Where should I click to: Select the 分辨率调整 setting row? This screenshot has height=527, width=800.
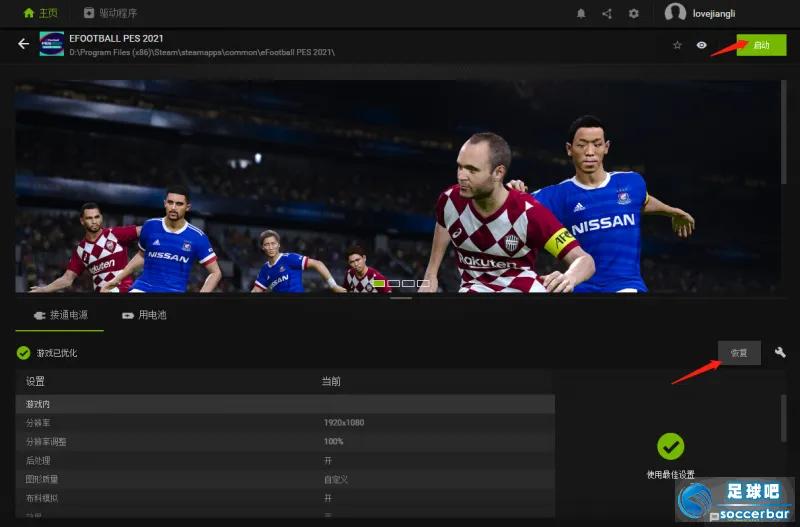(285, 442)
